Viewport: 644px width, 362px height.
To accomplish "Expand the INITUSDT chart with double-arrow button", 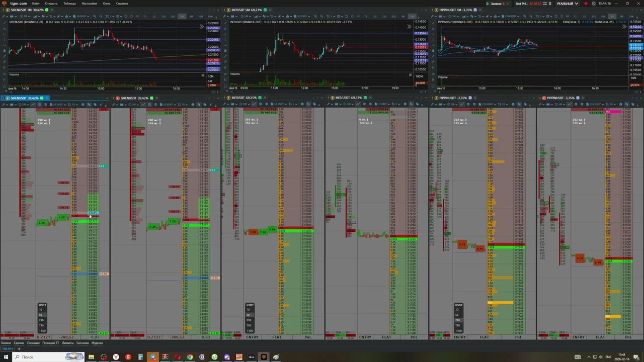I will point(410,27).
